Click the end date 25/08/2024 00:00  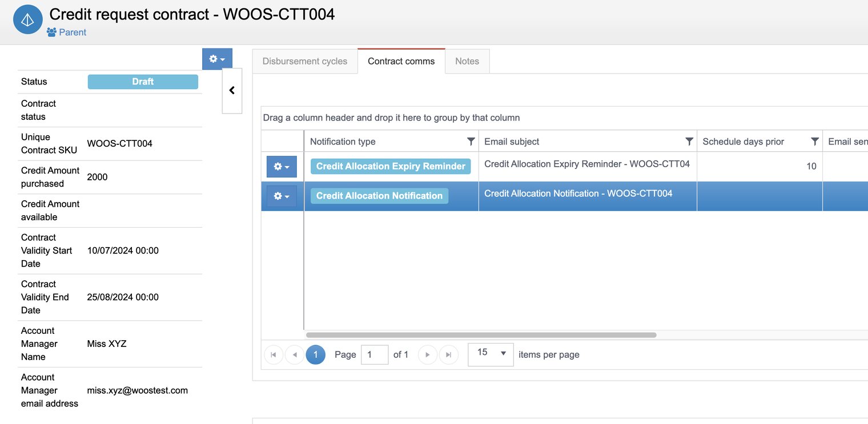123,297
